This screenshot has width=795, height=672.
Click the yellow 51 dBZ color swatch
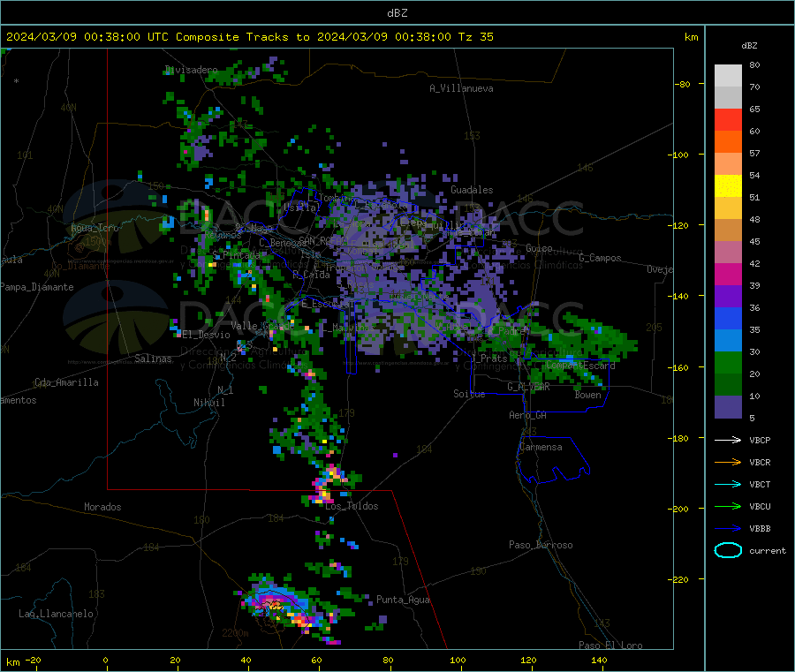click(728, 186)
